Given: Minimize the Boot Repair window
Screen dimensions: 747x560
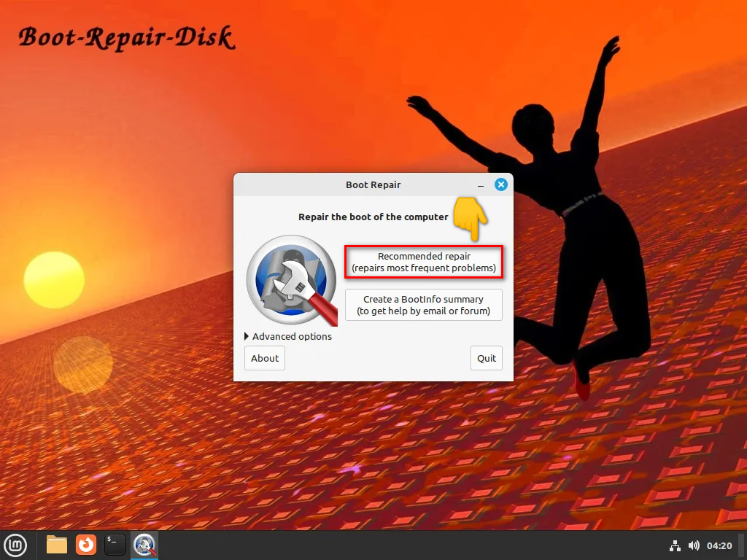Looking at the screenshot, I should pyautogui.click(x=481, y=184).
